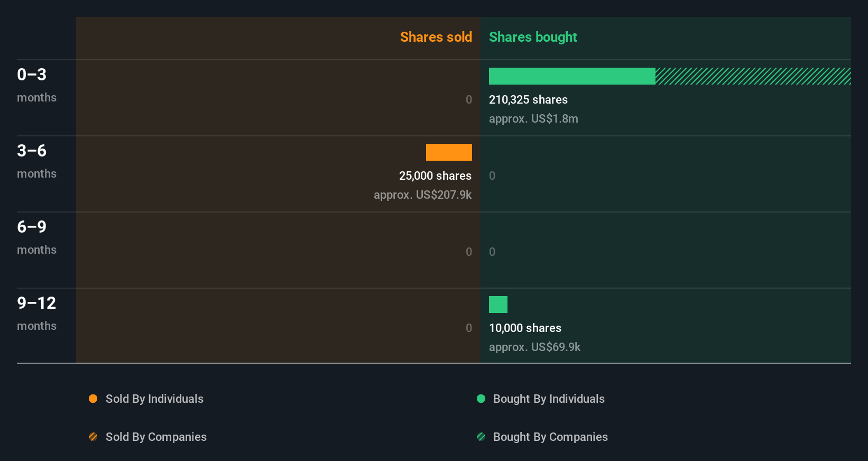Click the approx. US$207.9k value
Screen dimensions: 868x461
[x=422, y=195]
